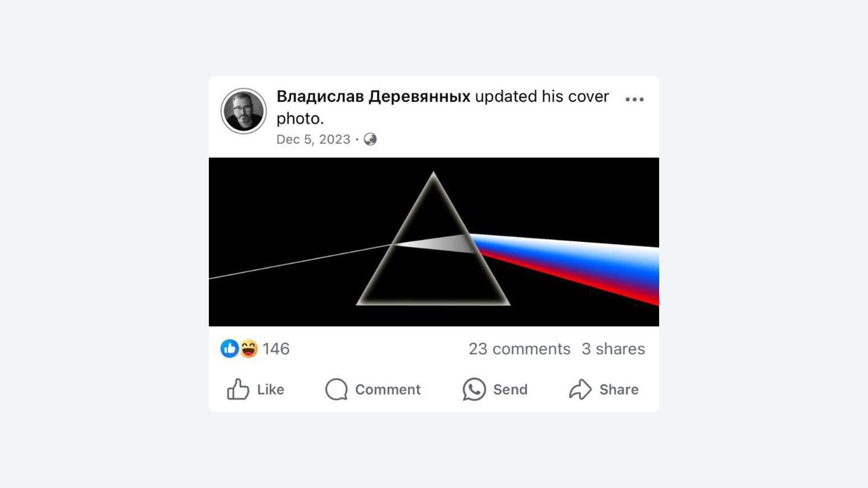Toggle Like on this post
This screenshot has height=488, width=868.
click(x=255, y=389)
